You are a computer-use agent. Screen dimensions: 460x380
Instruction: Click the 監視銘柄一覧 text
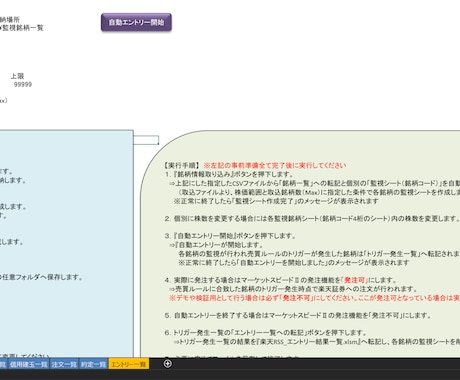click(23, 28)
